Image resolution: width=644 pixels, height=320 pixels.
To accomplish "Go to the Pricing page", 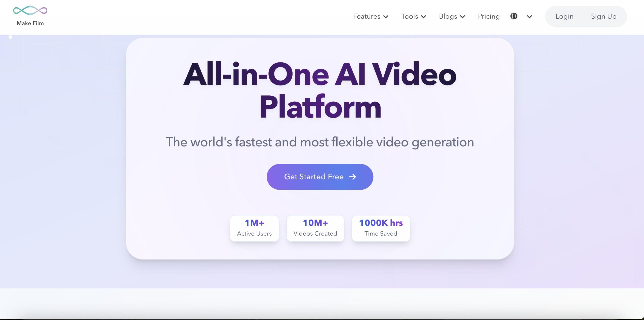I will pos(489,17).
